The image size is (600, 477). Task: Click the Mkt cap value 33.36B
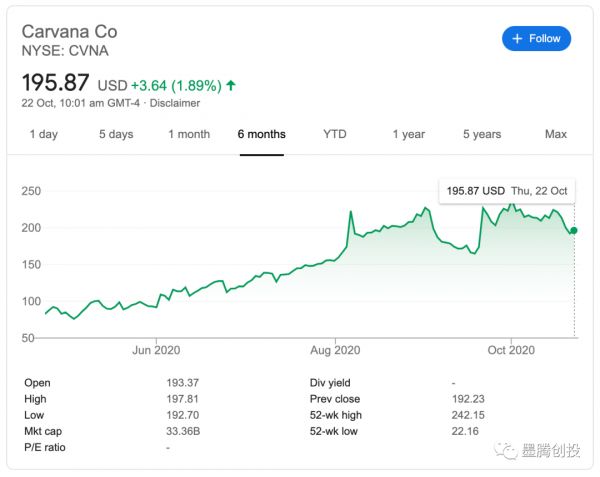(x=184, y=431)
